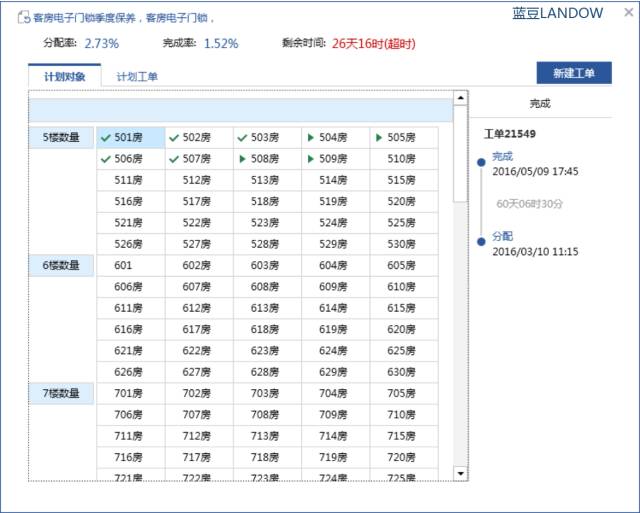Select room cell 711房
The height and width of the screenshot is (513, 640).
coord(131,436)
